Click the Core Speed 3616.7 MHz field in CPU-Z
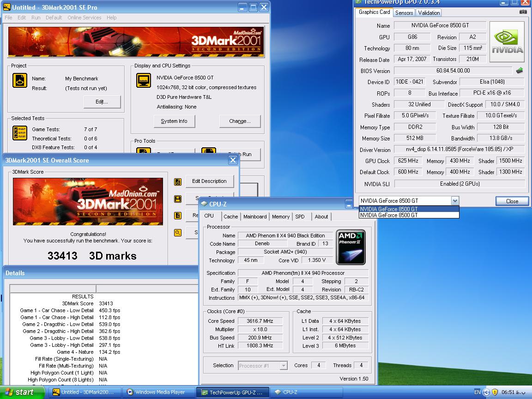This screenshot has width=532, height=399. click(x=260, y=321)
